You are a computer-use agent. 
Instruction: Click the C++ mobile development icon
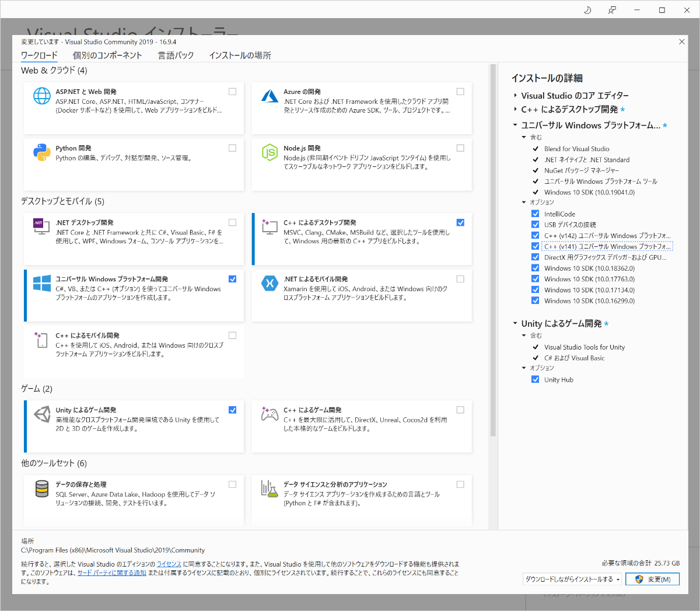(41, 340)
